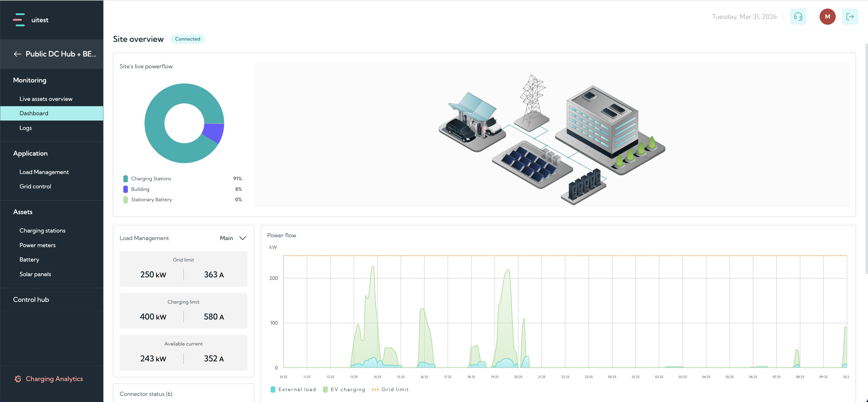Select the stationary battery racks illustration
The height and width of the screenshot is (402, 868).
584,186
